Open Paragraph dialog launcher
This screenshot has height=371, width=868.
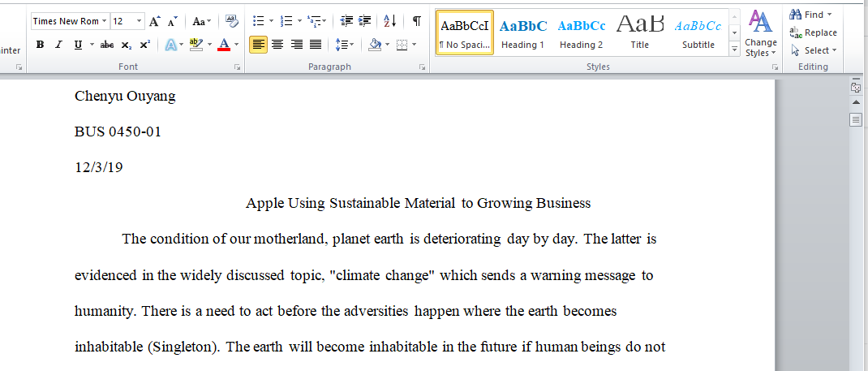(x=423, y=67)
